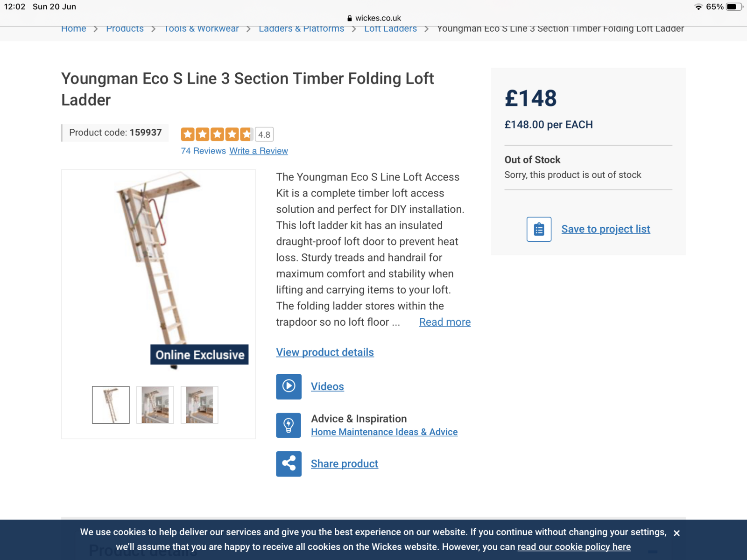This screenshot has height=560, width=747.
Task: Open the Write a Review link
Action: pos(259,151)
